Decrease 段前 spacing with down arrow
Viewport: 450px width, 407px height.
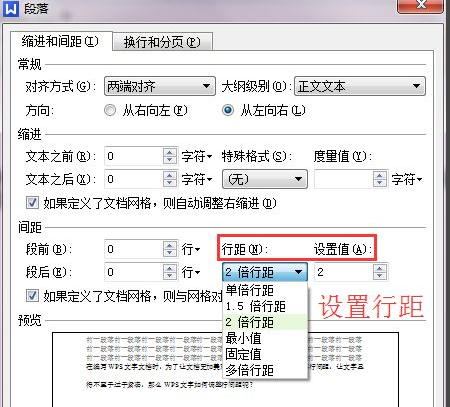(x=170, y=253)
